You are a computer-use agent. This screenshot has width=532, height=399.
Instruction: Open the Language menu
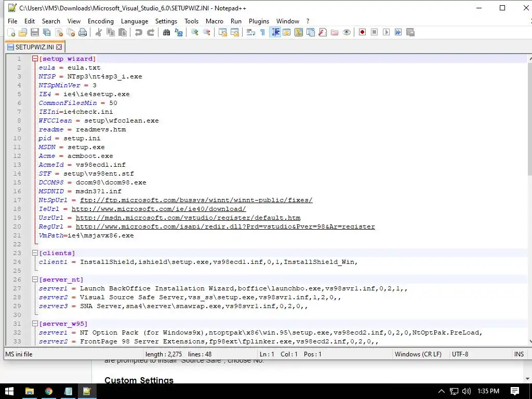coord(135,21)
